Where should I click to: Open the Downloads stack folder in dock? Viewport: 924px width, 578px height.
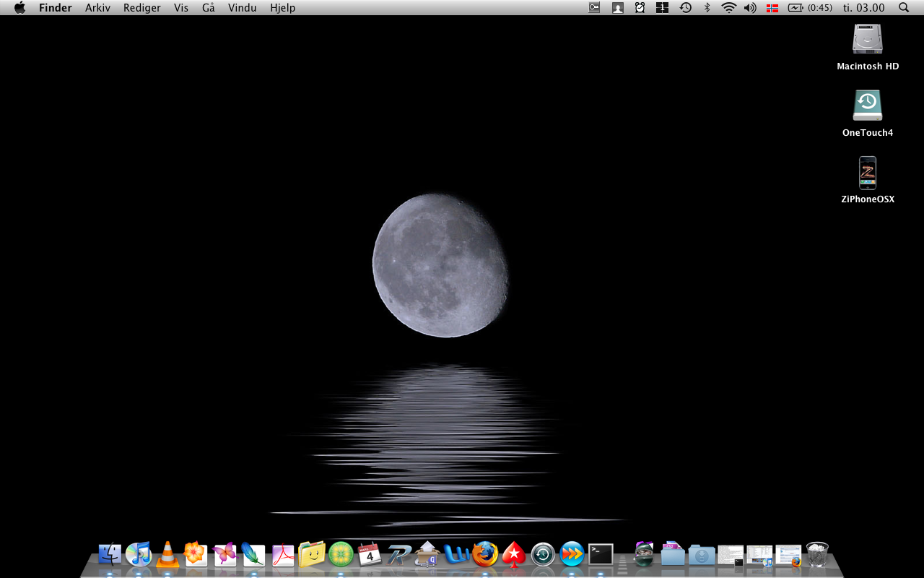[702, 554]
